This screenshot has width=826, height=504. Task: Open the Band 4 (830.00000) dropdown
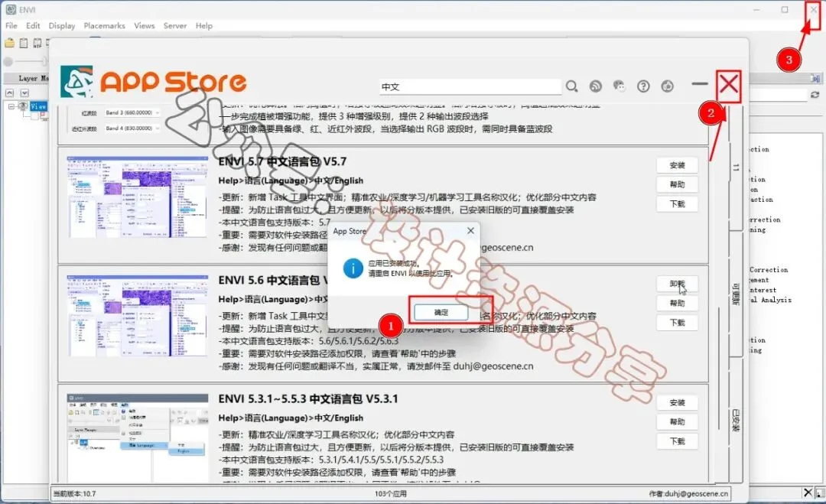point(132,128)
